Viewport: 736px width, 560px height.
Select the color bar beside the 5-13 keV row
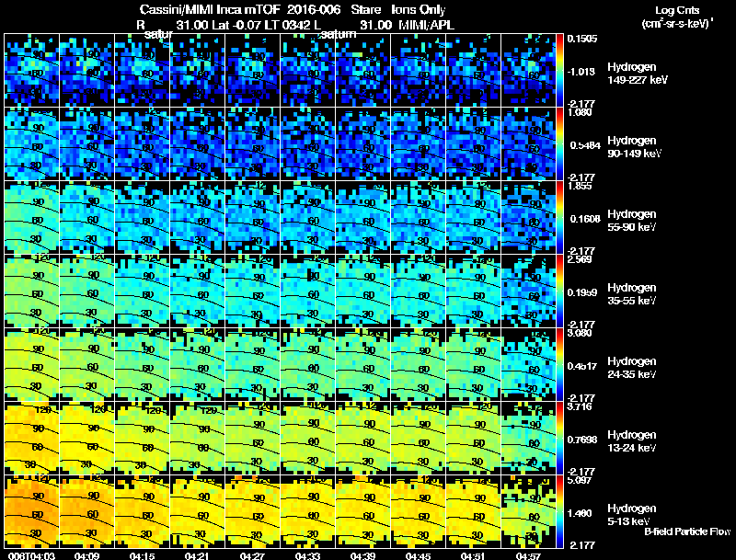tap(559, 511)
